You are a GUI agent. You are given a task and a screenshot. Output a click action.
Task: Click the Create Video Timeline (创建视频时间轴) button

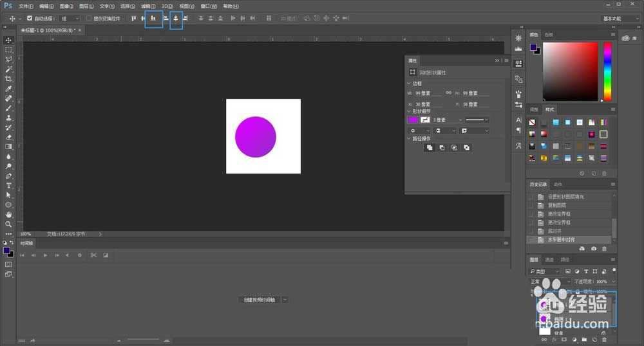260,300
